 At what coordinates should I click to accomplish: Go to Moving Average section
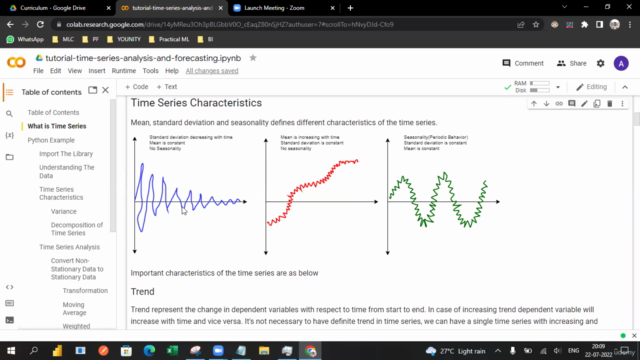(74, 309)
